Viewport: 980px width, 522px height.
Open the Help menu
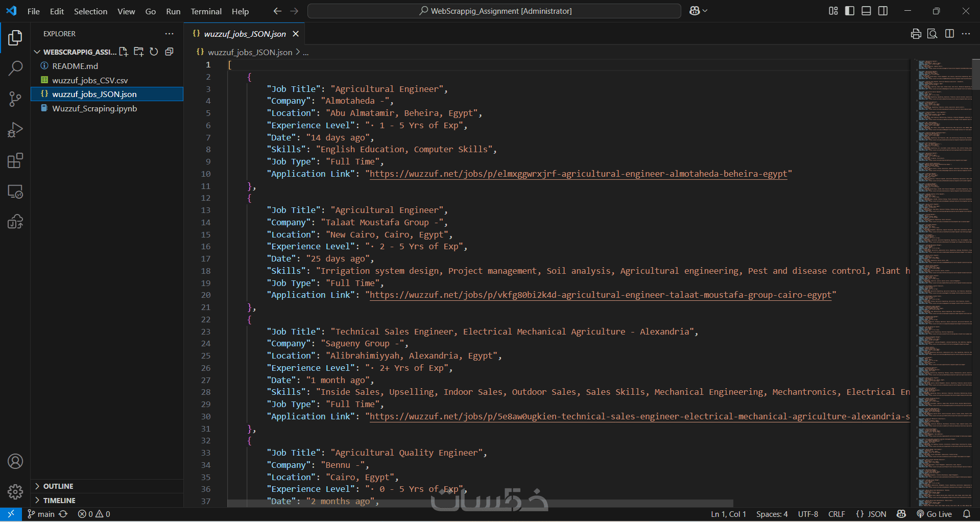click(x=240, y=11)
